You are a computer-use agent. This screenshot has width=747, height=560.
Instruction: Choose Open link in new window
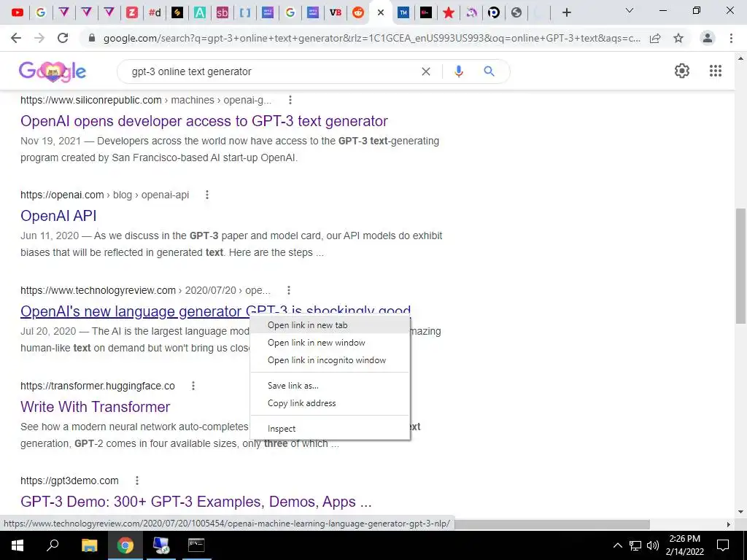tap(330, 343)
